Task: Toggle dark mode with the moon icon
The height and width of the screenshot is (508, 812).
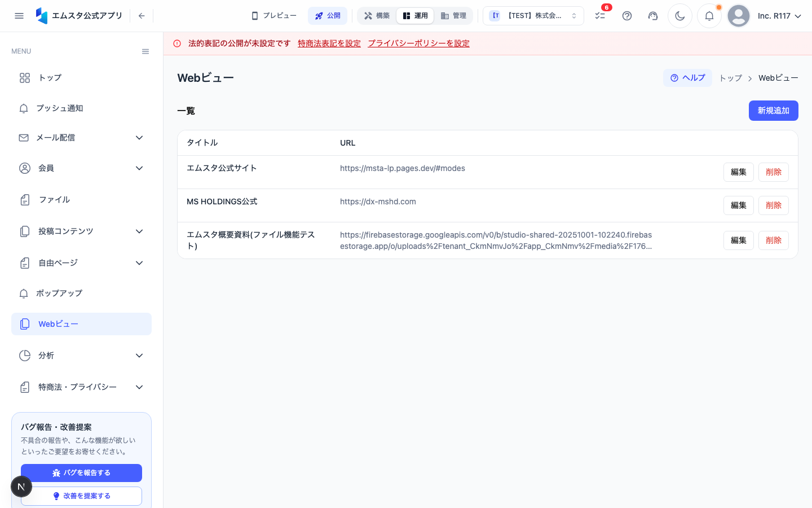Action: [680, 16]
